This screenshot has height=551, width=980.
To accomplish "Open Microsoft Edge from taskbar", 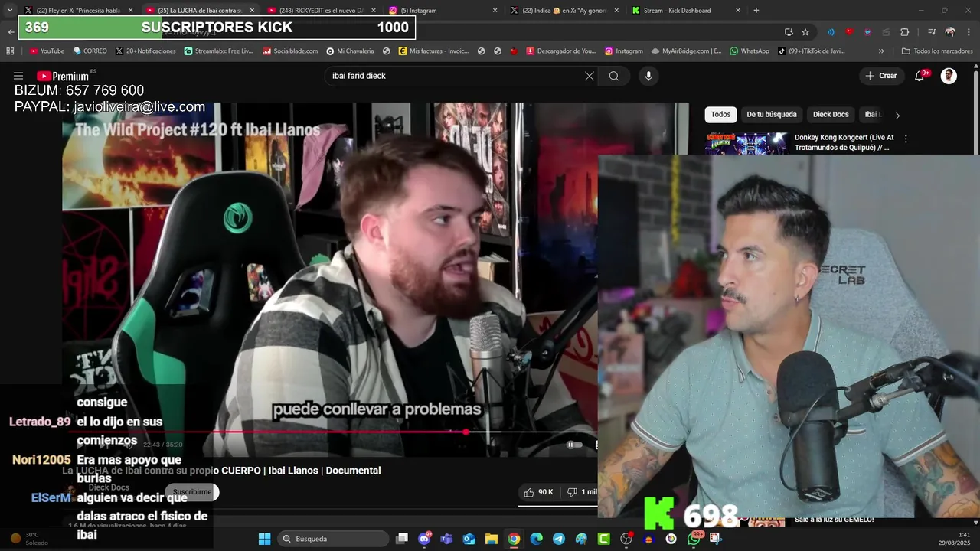I will pos(536,539).
